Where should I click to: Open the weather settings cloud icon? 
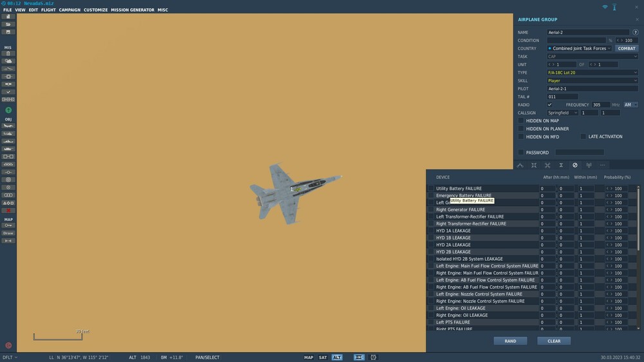[8, 61]
